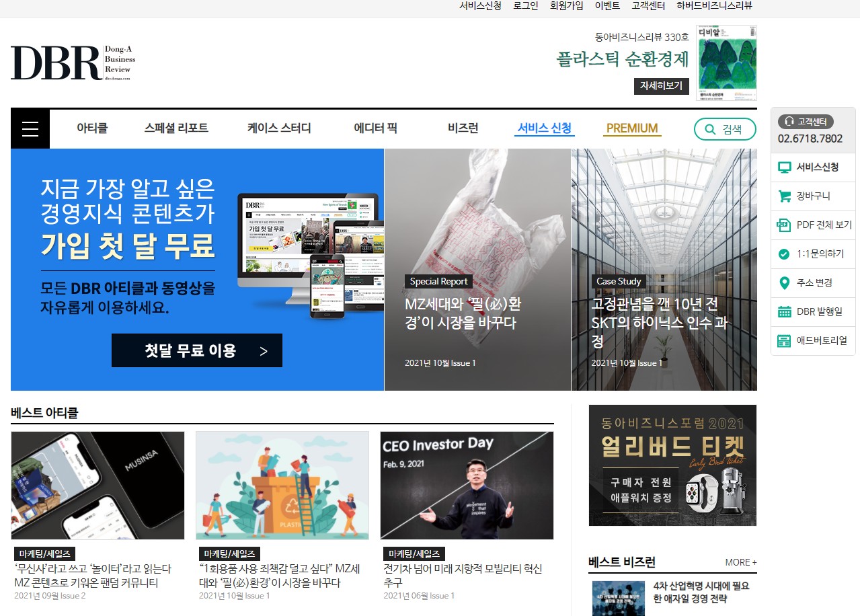The image size is (860, 616).
Task: Open the 플라스틱 순환경제 issue title
Action: coord(623,59)
